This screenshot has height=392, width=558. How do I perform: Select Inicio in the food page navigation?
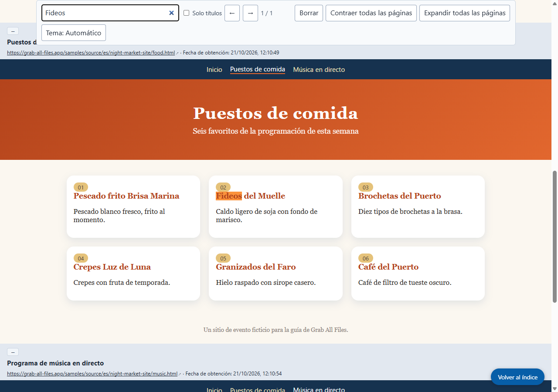[x=214, y=70]
